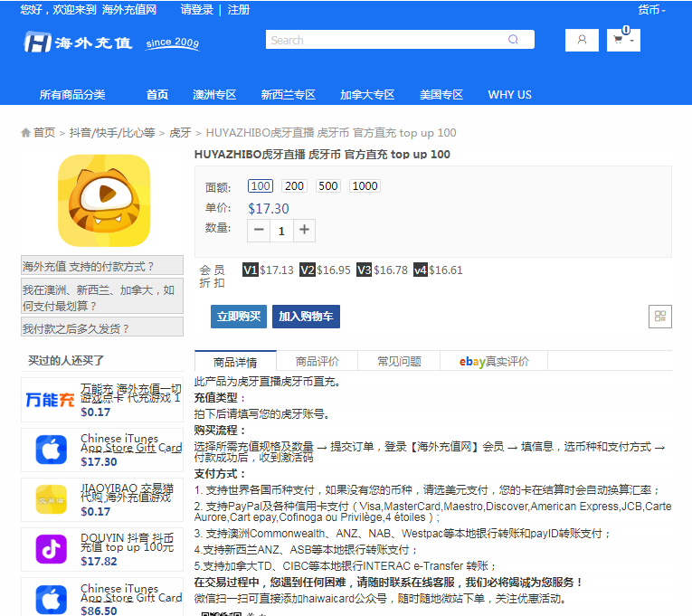Click the user account icon
The width and height of the screenshot is (692, 616).
tap(582, 40)
